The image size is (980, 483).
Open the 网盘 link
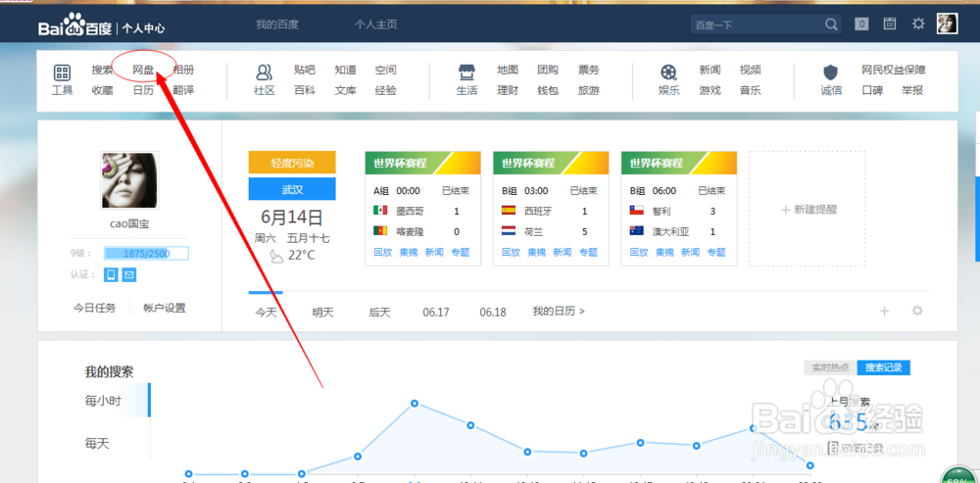pos(143,70)
